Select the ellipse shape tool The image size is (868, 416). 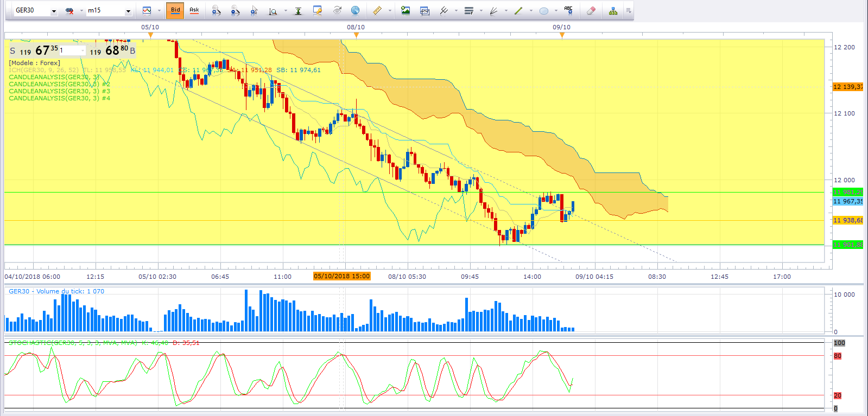click(544, 10)
